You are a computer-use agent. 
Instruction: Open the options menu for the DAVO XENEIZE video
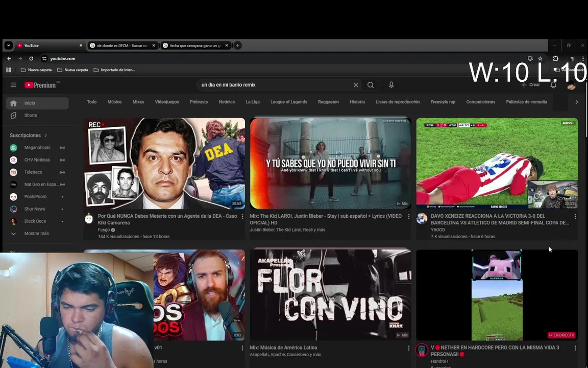point(575,217)
